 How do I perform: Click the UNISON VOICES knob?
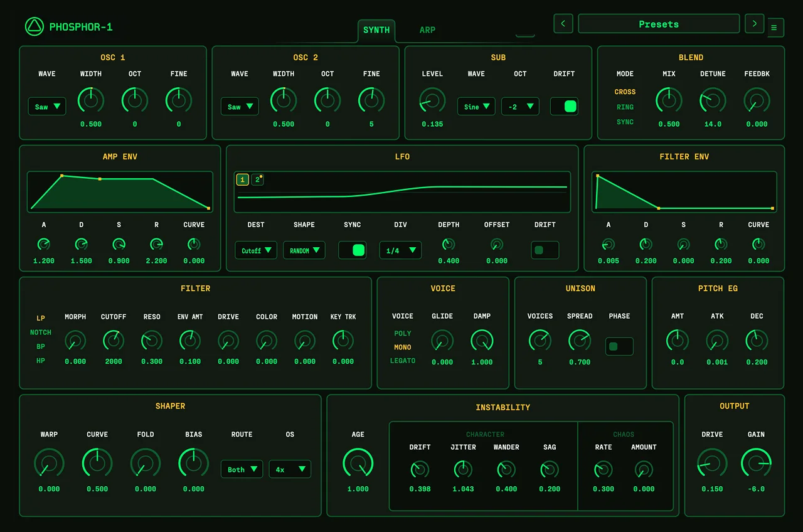pyautogui.click(x=540, y=341)
